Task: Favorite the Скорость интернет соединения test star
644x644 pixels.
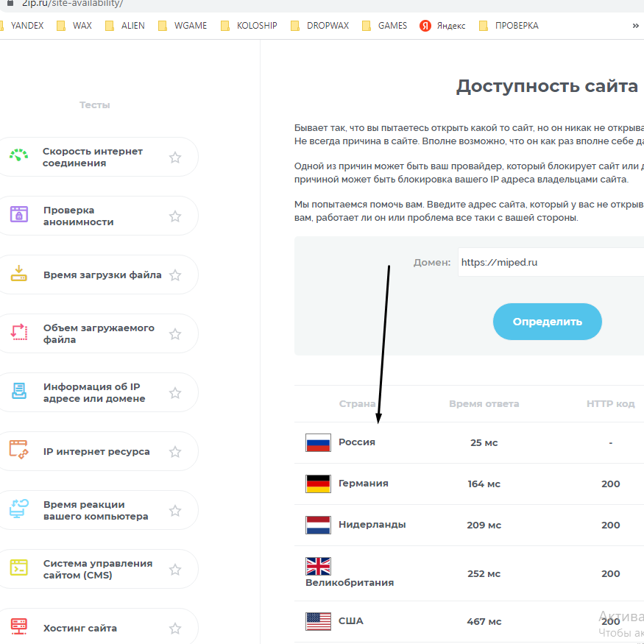Action: [175, 158]
